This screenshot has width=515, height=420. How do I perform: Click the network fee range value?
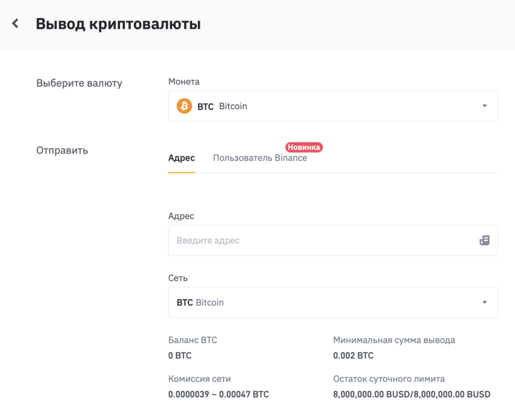pyautogui.click(x=218, y=395)
